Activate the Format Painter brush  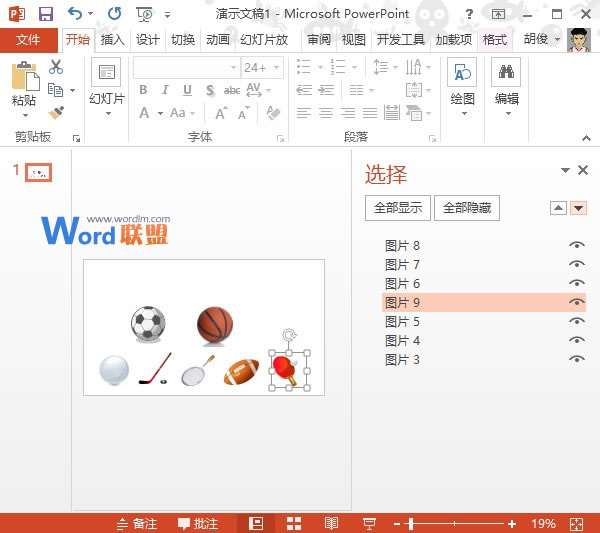[x=56, y=112]
